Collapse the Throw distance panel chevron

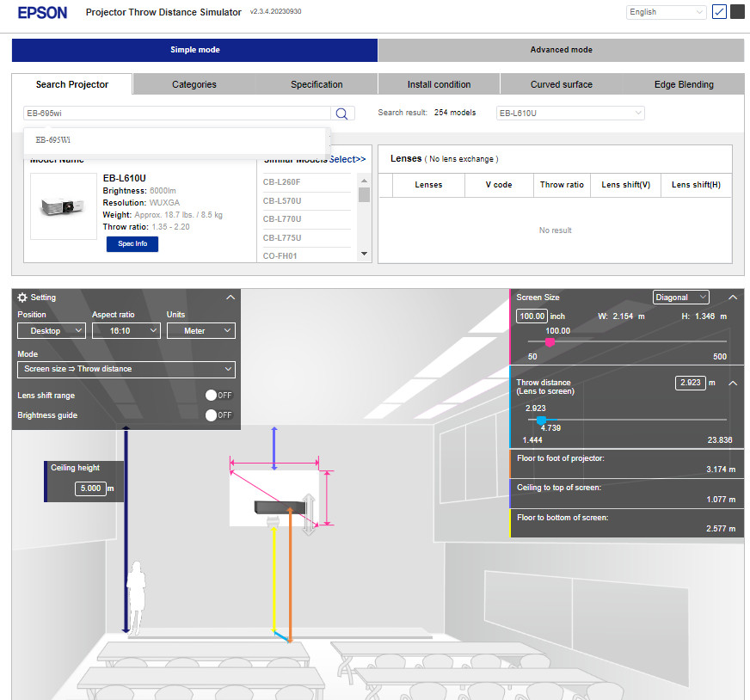pyautogui.click(x=732, y=383)
